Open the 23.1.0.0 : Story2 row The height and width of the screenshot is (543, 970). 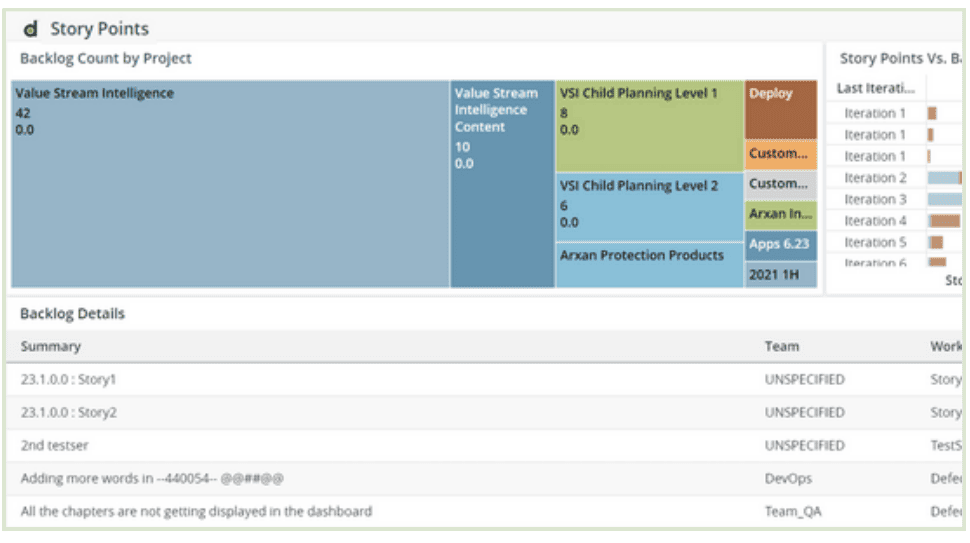click(484, 413)
